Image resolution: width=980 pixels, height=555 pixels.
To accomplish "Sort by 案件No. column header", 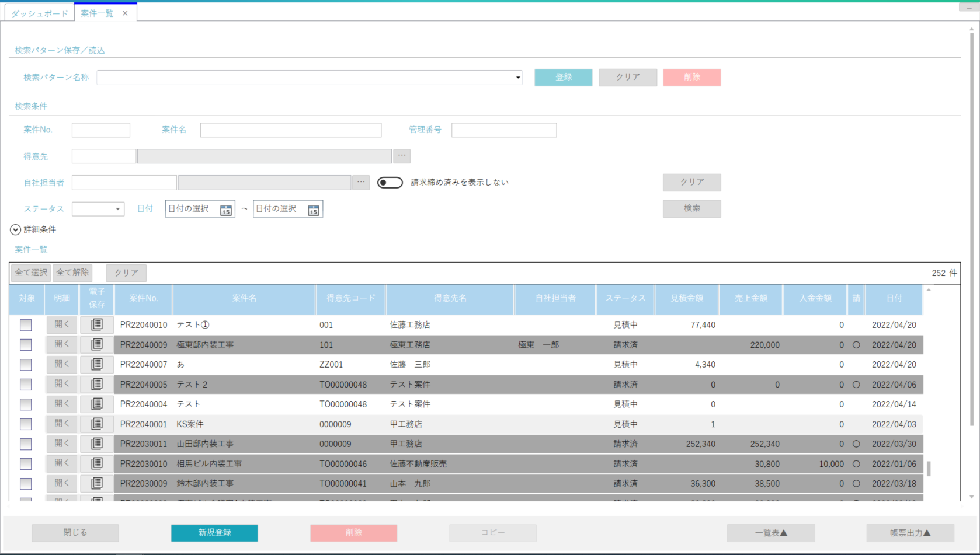I will 144,298.
